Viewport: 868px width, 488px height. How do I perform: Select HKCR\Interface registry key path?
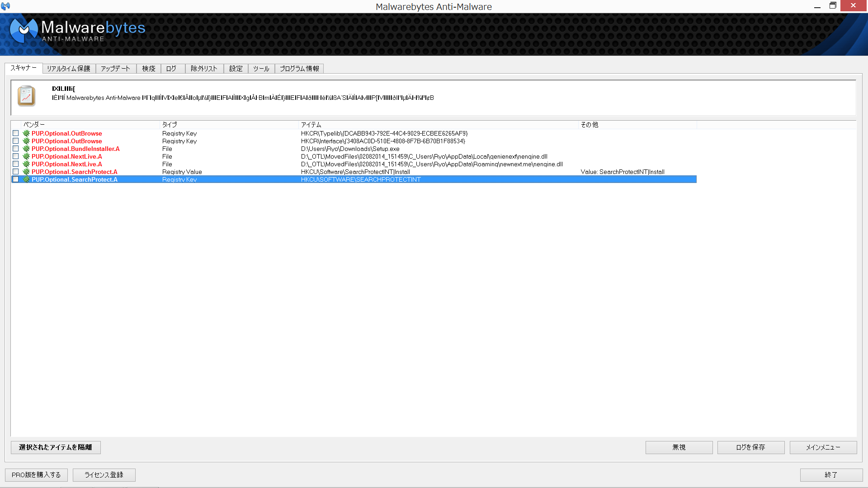point(383,141)
